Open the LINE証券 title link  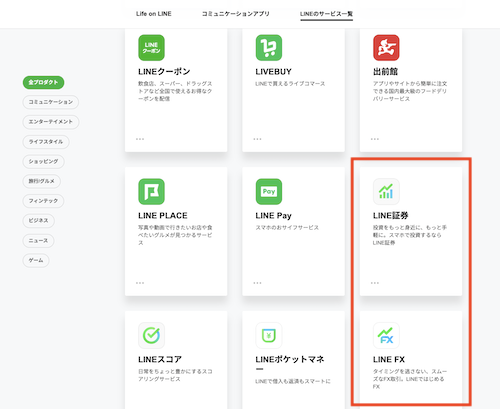click(x=390, y=216)
